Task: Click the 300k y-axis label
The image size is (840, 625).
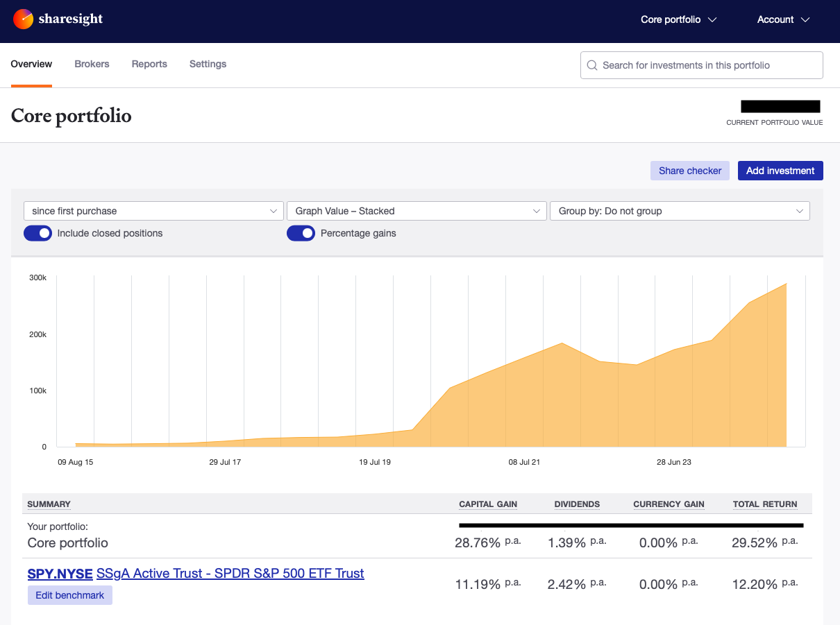Action: coord(37,277)
